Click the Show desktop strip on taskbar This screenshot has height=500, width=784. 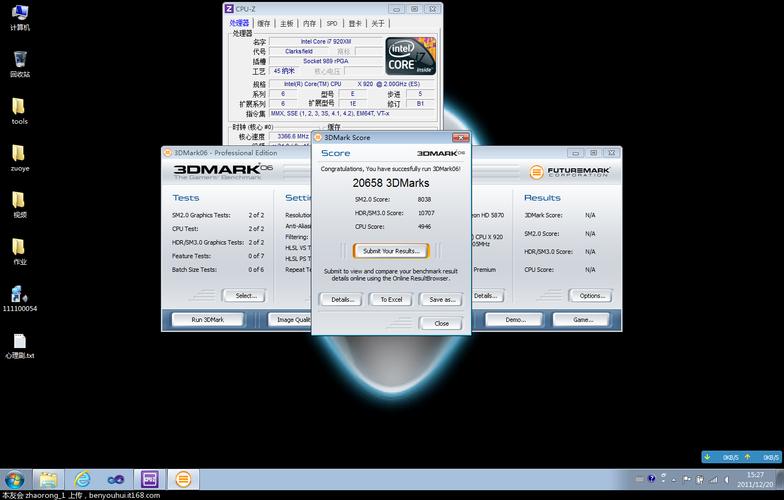[780, 480]
